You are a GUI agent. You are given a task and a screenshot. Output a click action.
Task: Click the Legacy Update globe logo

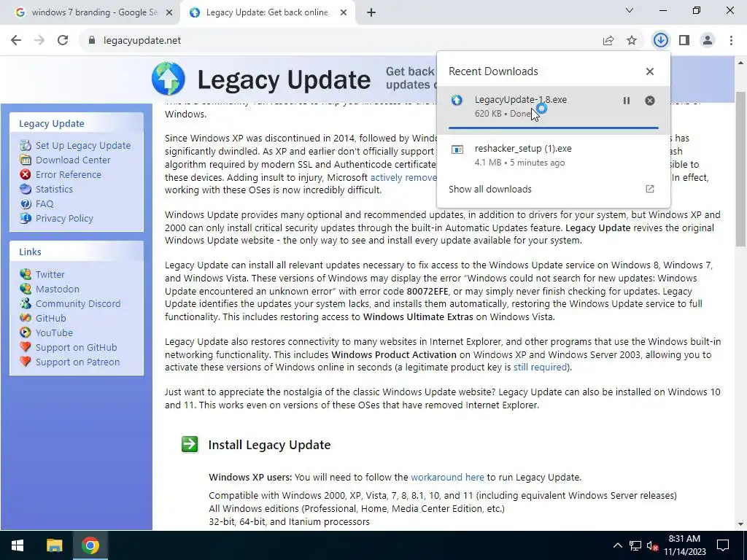169,79
